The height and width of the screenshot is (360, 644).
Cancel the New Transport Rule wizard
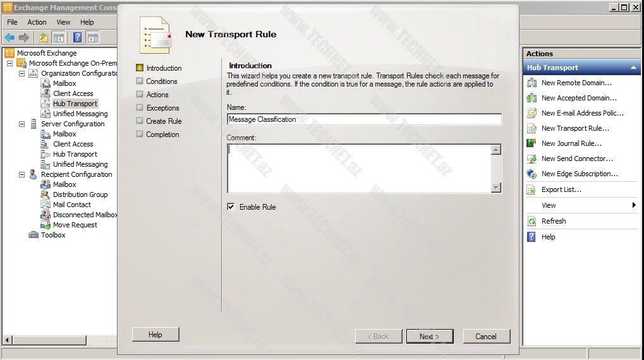point(486,337)
